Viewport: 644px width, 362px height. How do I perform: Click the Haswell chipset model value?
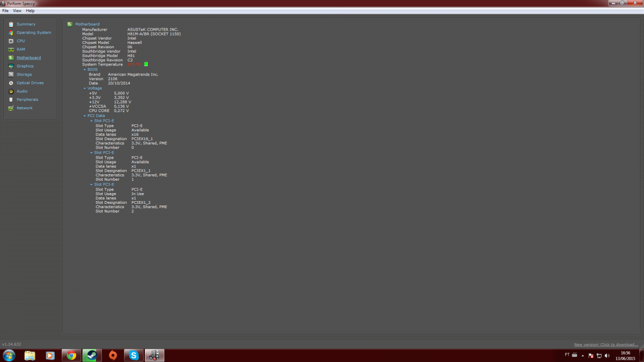(x=135, y=42)
